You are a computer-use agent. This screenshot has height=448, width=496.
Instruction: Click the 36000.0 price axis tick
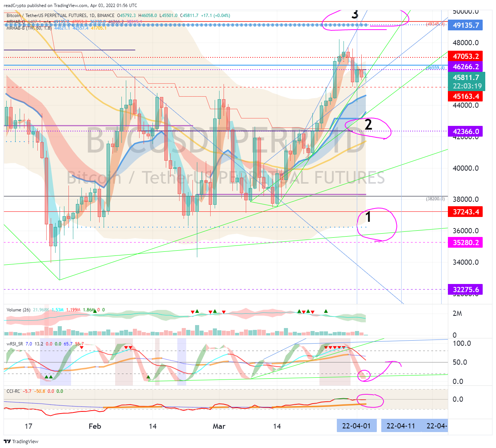(x=466, y=231)
